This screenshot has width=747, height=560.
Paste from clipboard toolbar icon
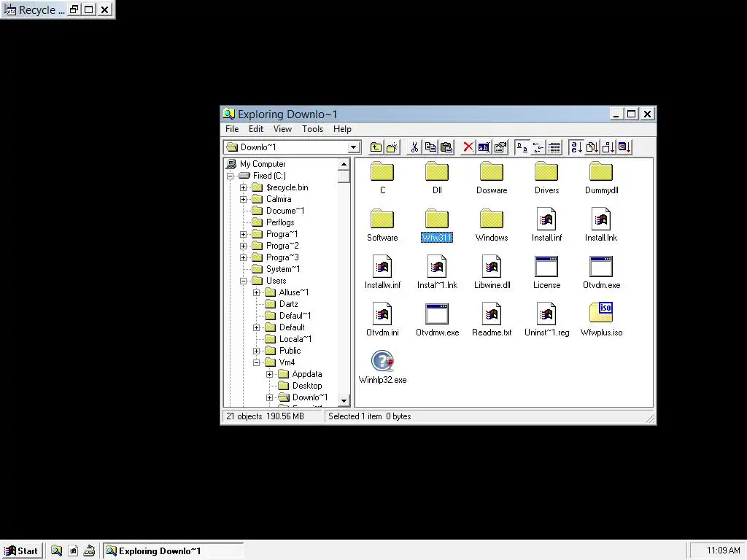click(446, 147)
